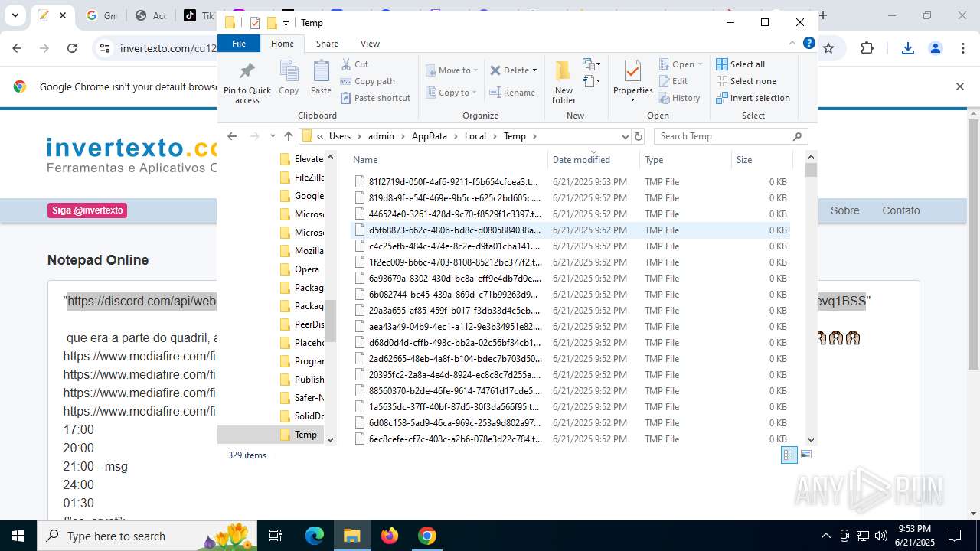Viewport: 980px width, 551px height.
Task: Click Select all
Action: pos(740,64)
